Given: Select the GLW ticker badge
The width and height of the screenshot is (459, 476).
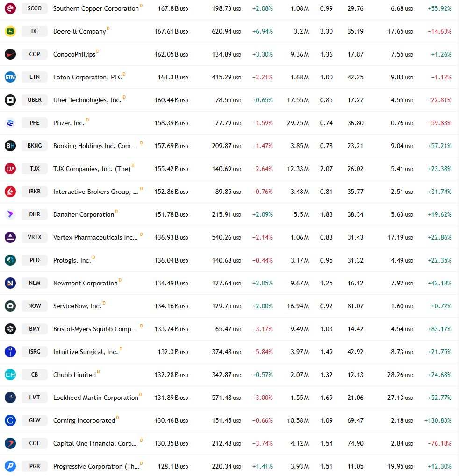Looking at the screenshot, I should click(35, 420).
